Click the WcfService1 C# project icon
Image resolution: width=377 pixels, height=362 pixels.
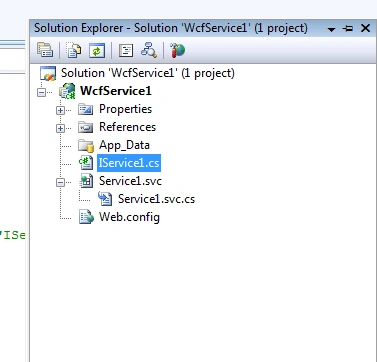[67, 91]
